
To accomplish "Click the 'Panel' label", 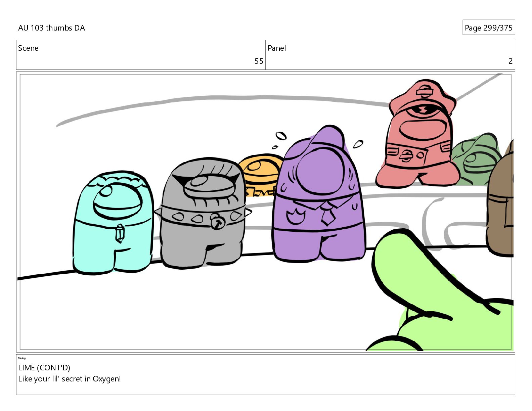I will (277, 48).
